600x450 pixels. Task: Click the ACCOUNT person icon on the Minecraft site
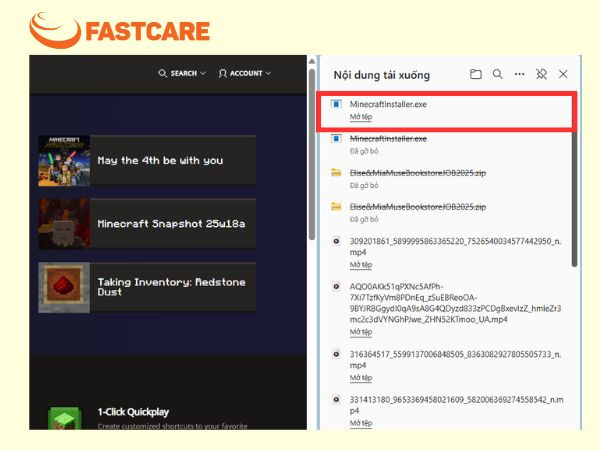pos(222,73)
